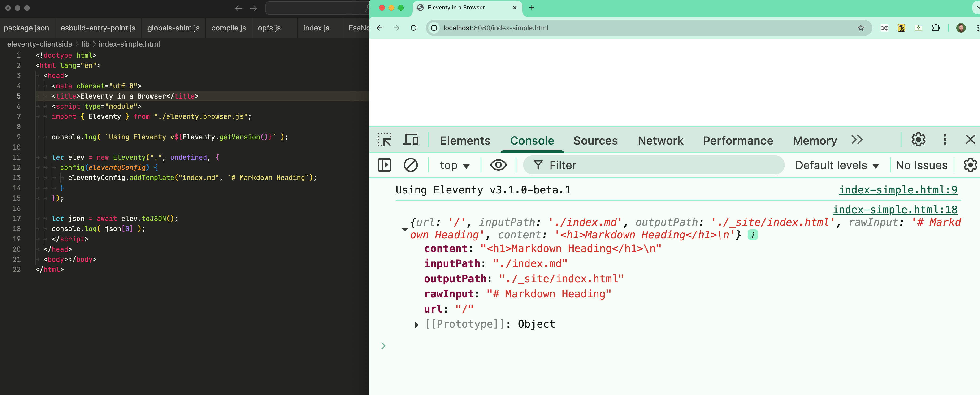Click the JS extension icon in Chrome

pyautogui.click(x=901, y=28)
